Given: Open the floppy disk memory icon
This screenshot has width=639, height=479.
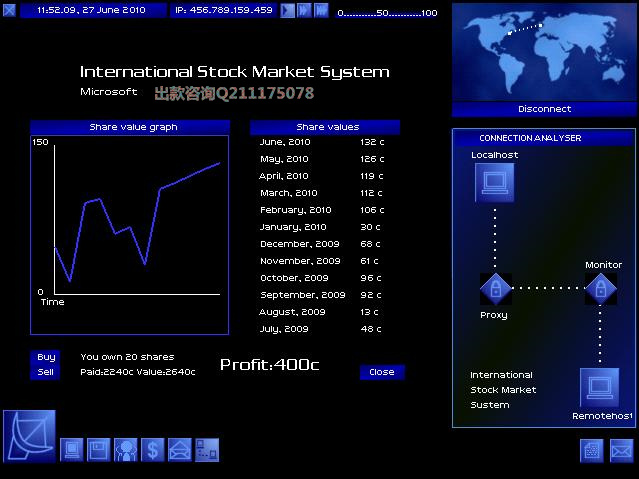Looking at the screenshot, I should 99,450.
